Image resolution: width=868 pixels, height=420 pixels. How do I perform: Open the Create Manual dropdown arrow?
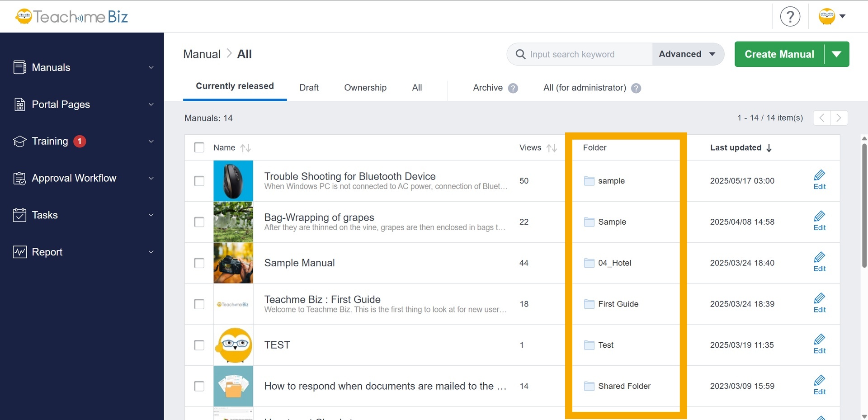tap(836, 54)
